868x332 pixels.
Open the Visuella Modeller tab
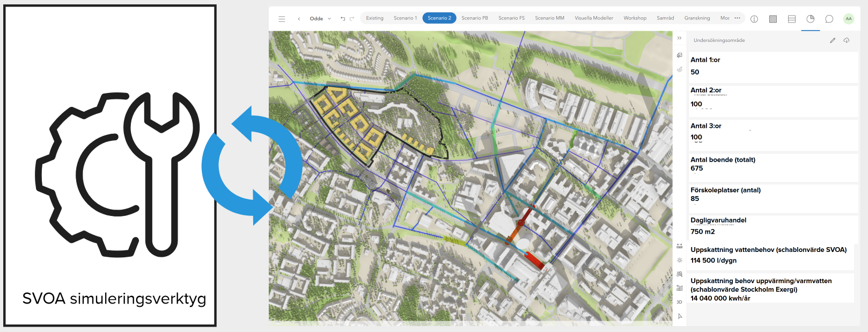pyautogui.click(x=594, y=18)
